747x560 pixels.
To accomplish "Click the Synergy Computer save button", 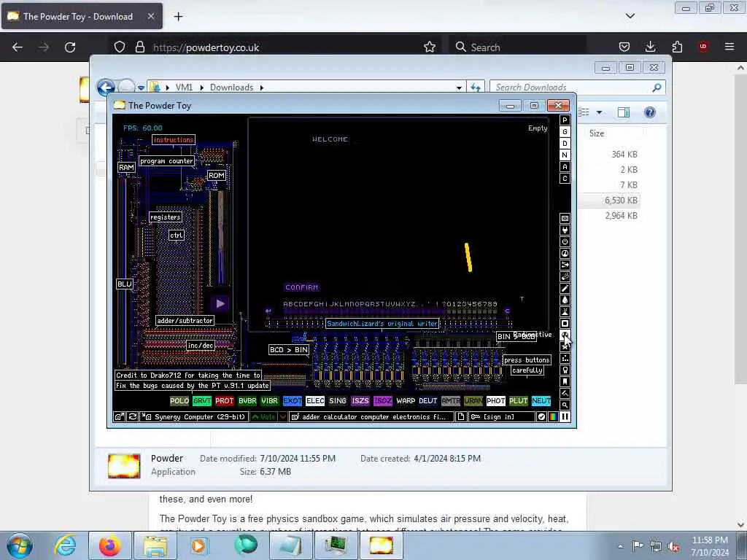I will click(x=194, y=416).
